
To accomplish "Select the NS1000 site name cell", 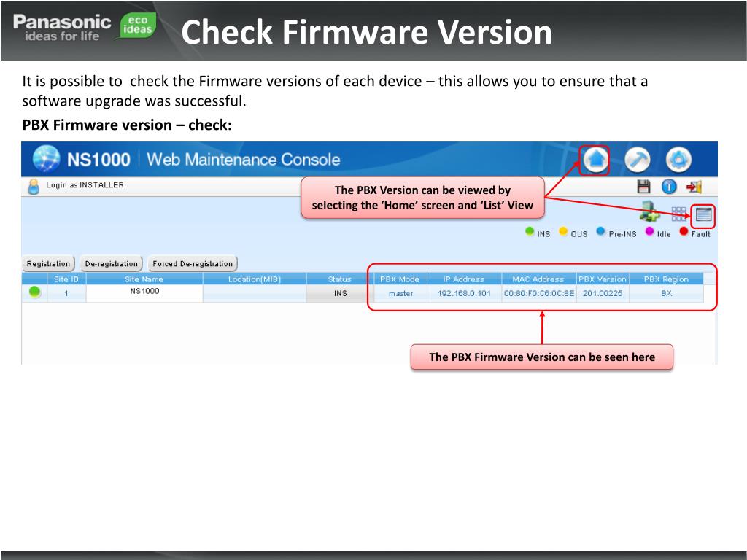I will coord(144,293).
